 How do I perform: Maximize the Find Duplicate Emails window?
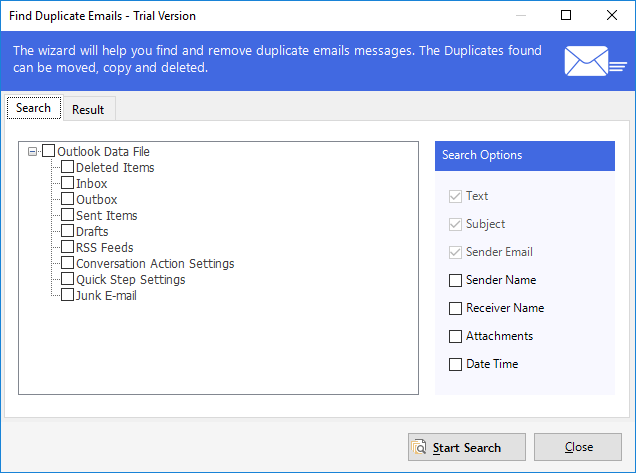tap(566, 15)
